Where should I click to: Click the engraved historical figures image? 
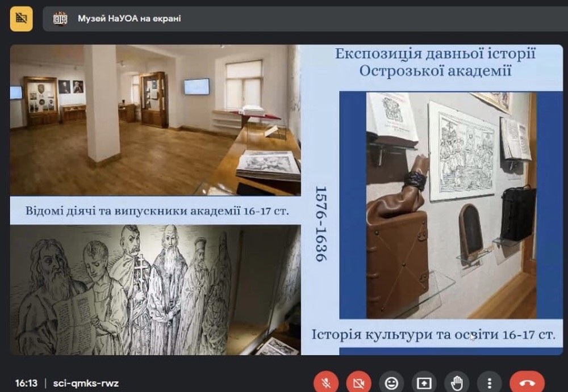tap(155, 289)
